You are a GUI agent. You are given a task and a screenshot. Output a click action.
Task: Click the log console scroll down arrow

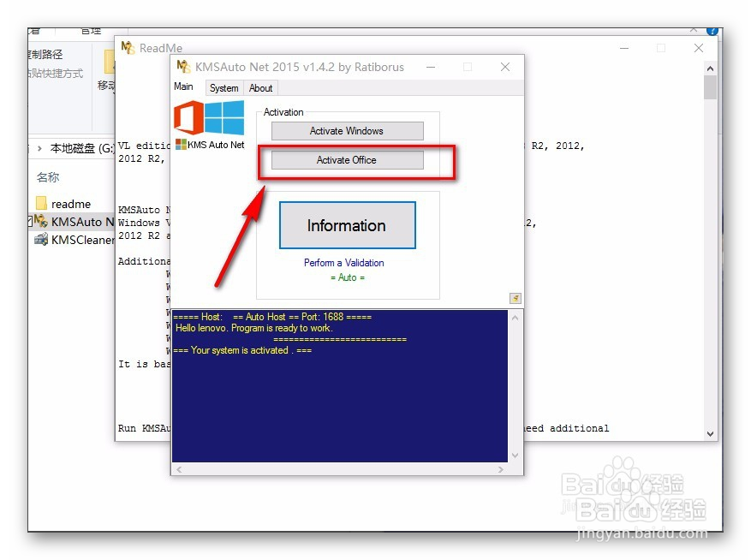[x=516, y=456]
